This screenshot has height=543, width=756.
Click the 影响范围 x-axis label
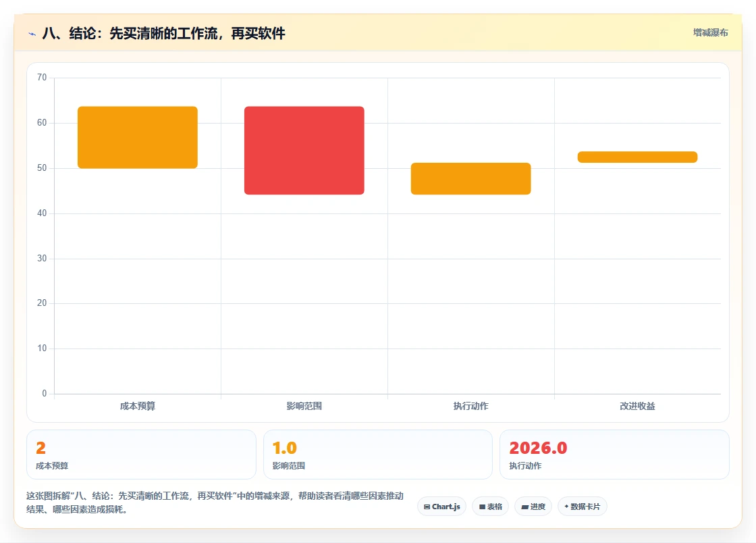point(304,406)
